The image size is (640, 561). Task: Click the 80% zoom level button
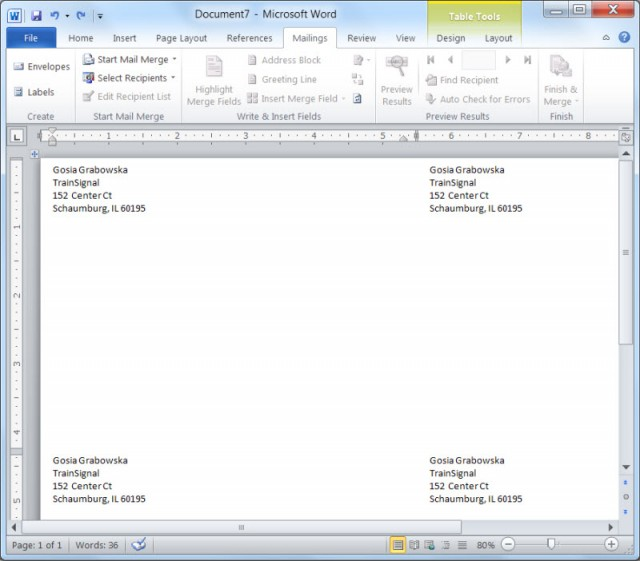pyautogui.click(x=485, y=545)
